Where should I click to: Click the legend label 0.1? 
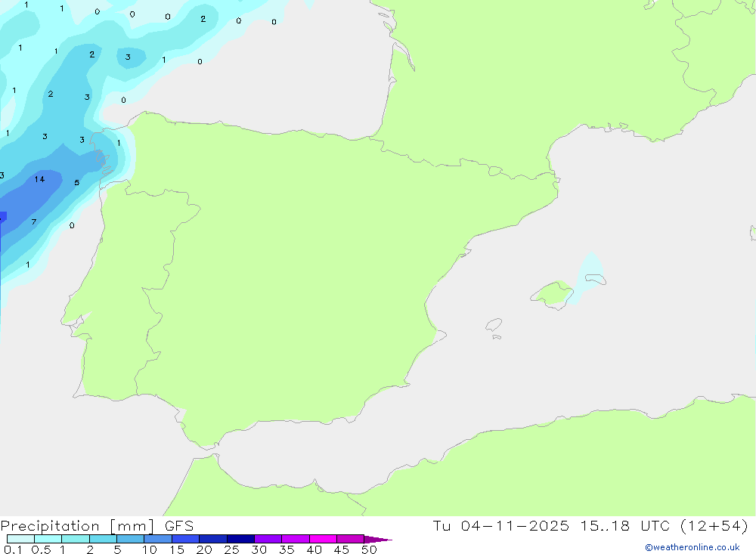13,549
